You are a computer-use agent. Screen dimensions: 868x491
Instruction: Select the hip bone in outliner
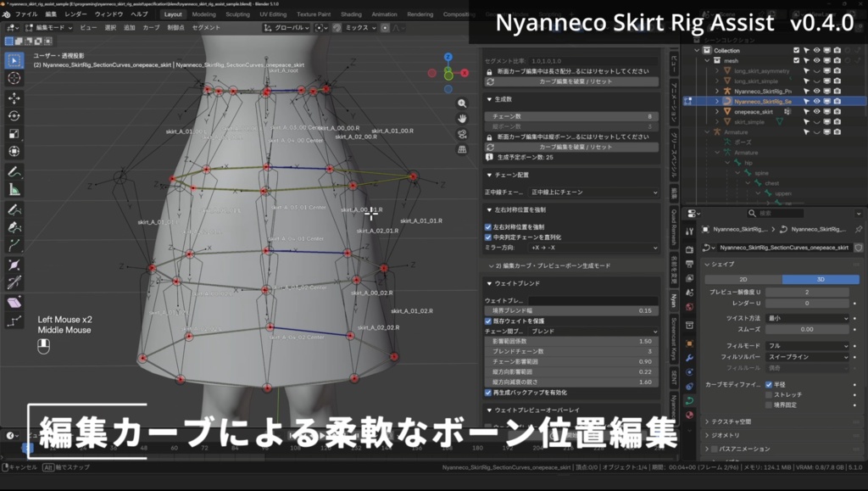748,163
